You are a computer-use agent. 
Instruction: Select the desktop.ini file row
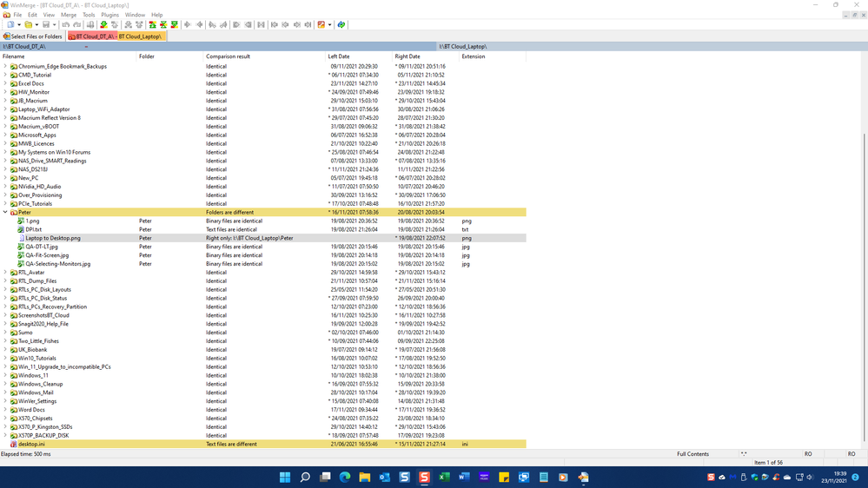pos(31,444)
